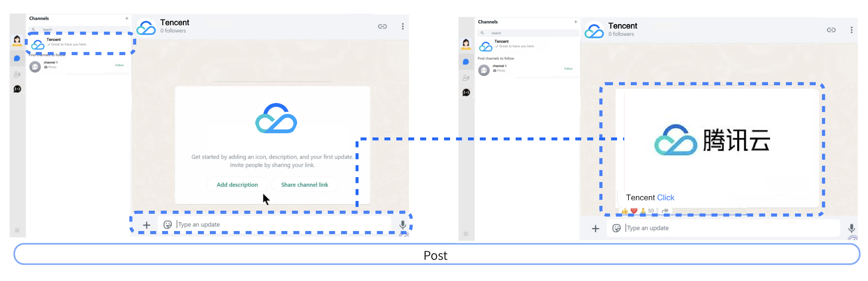868x281 pixels.
Task: Click the red heart reaction under the post
Action: tap(634, 211)
